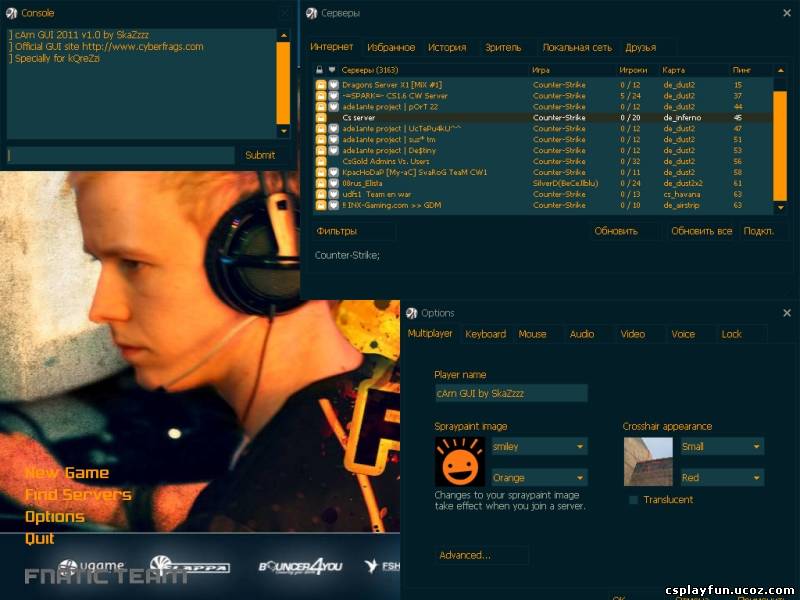Open the Small crosshair size dropdown
The width and height of the screenshot is (800, 600).
(x=722, y=446)
